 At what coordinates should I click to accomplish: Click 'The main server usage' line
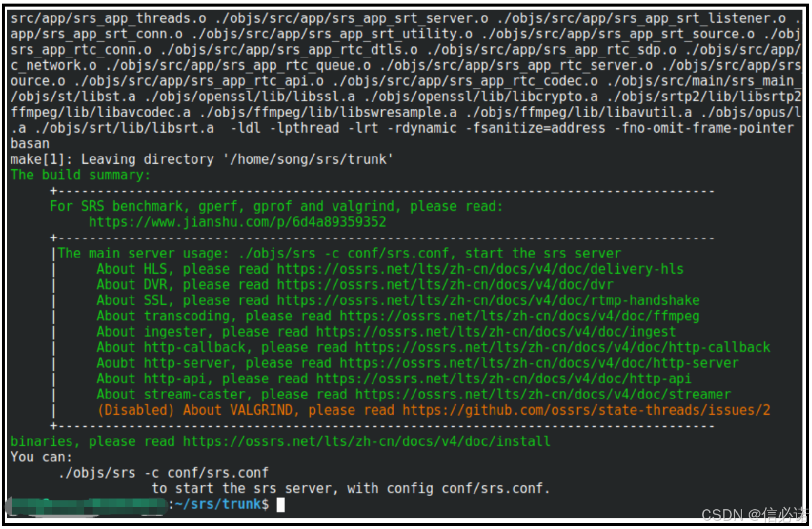click(339, 253)
